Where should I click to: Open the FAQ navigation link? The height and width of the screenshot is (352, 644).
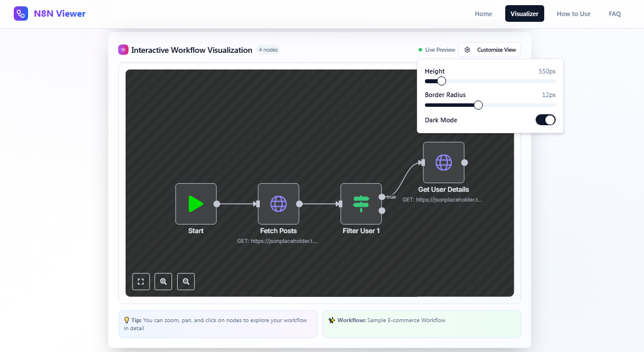[615, 14]
